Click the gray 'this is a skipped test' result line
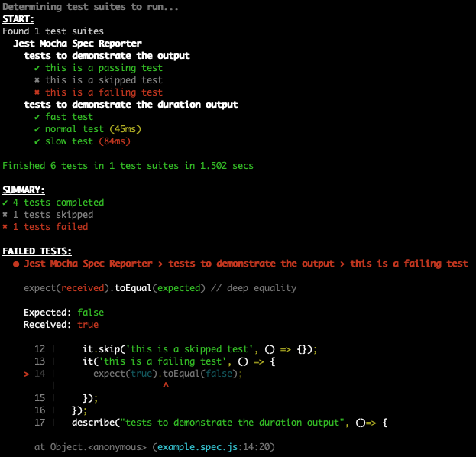 click(104, 80)
